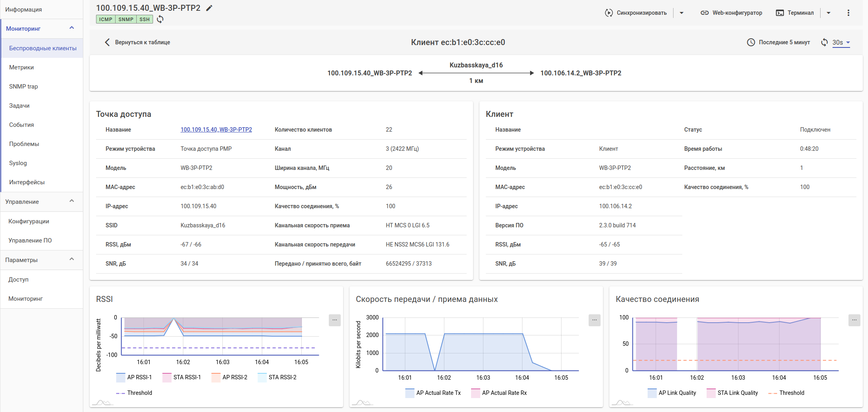Open the data rate chart options menu
Screen dimensions: 868x412
point(594,320)
